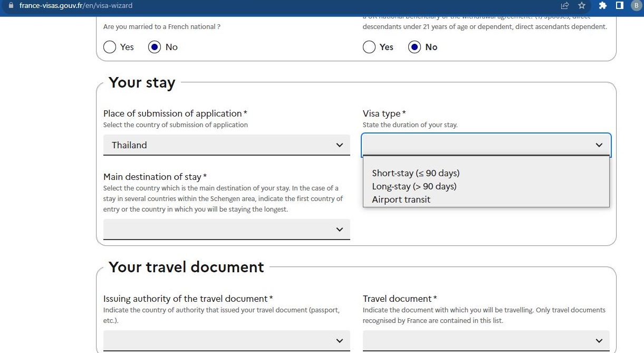The height and width of the screenshot is (353, 644).
Task: Click the highlighted empty Visa type field
Action: [x=475, y=145]
